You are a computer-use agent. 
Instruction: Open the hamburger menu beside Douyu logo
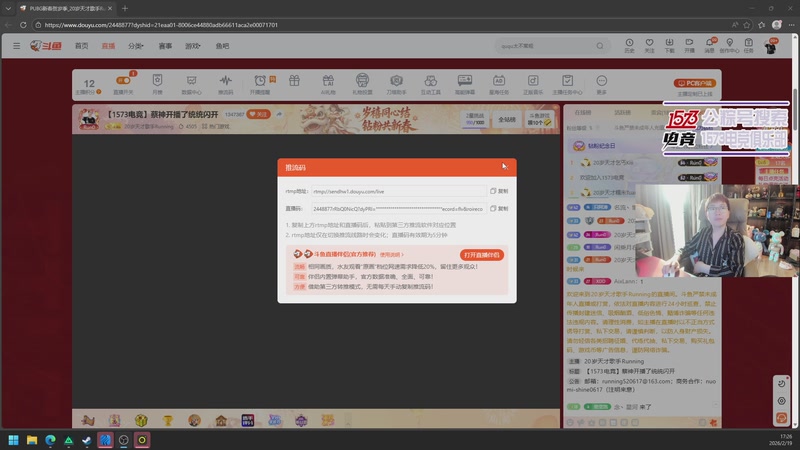[16, 46]
